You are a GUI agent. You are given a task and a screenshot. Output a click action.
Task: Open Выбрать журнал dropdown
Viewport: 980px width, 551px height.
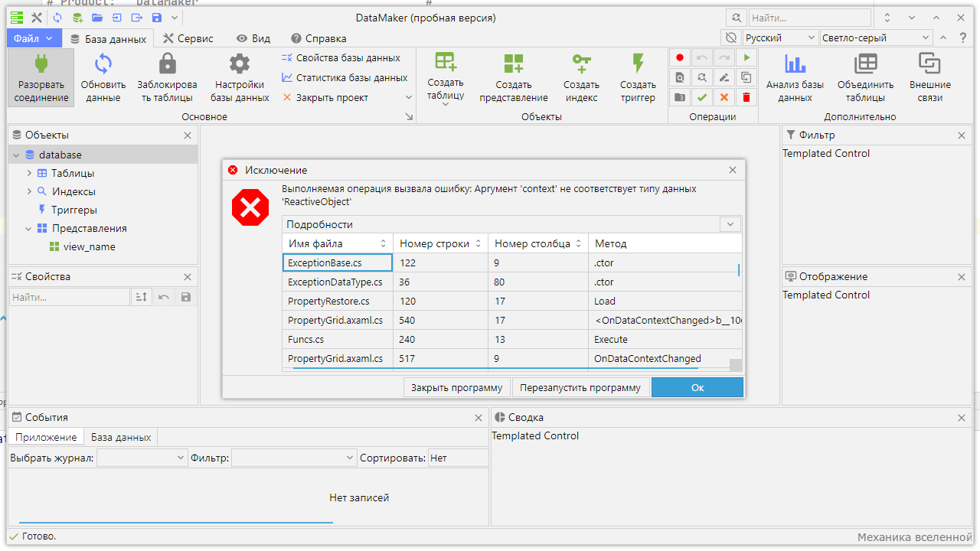(142, 458)
